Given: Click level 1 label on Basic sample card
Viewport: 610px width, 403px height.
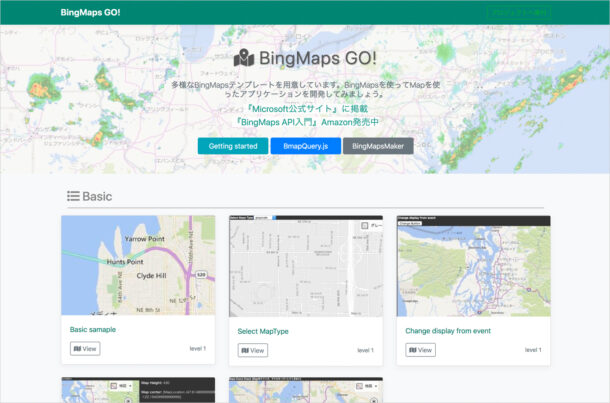Looking at the screenshot, I should click(x=198, y=349).
